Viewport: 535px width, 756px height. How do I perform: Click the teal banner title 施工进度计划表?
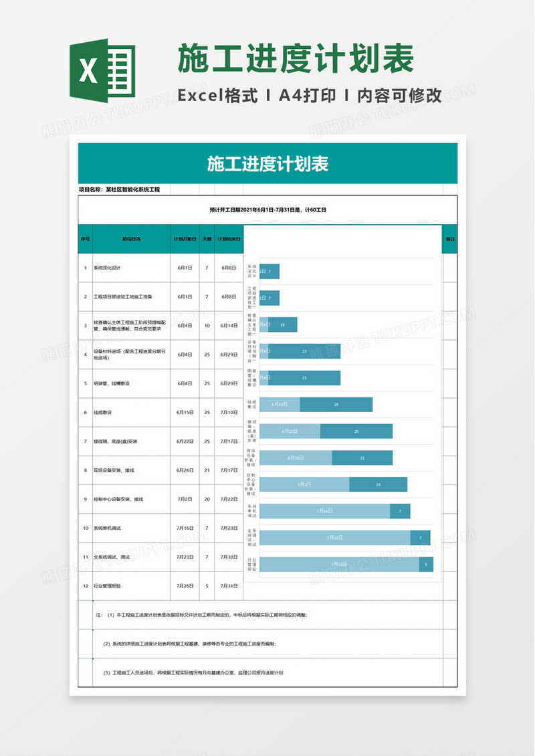coord(267,164)
